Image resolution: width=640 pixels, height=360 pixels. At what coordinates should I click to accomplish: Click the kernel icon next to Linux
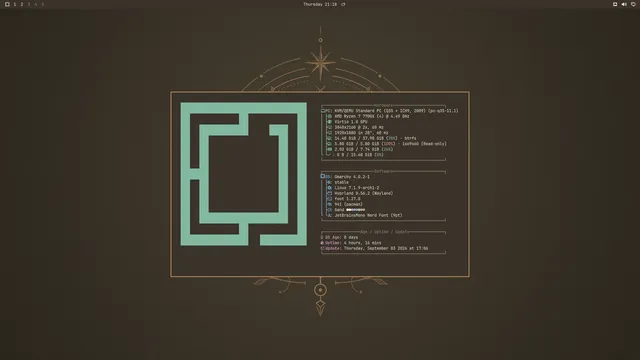[329, 188]
